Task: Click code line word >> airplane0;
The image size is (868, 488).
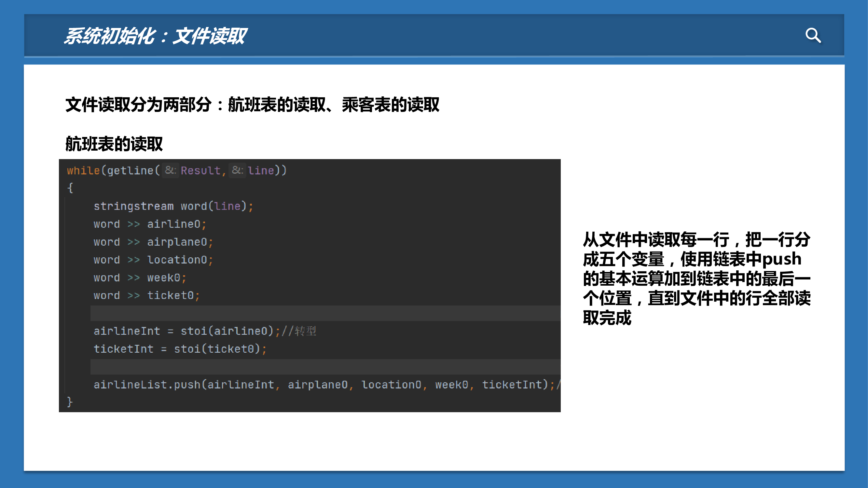Action: coord(153,242)
